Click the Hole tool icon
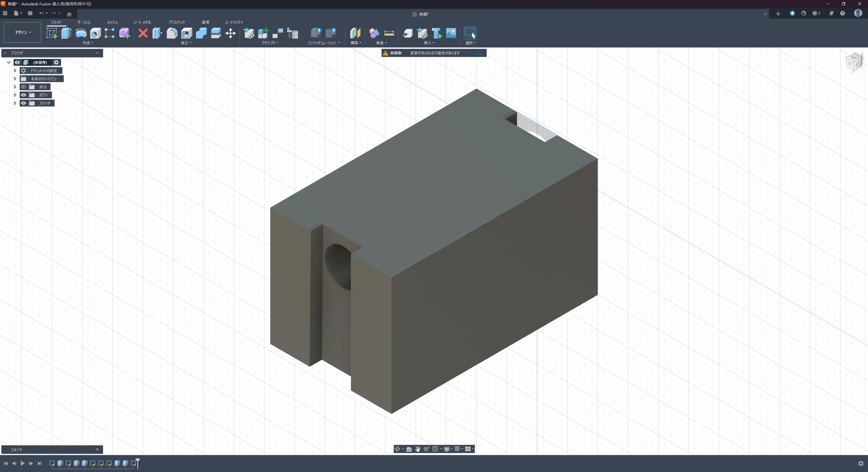The width and height of the screenshot is (868, 472). click(x=95, y=33)
